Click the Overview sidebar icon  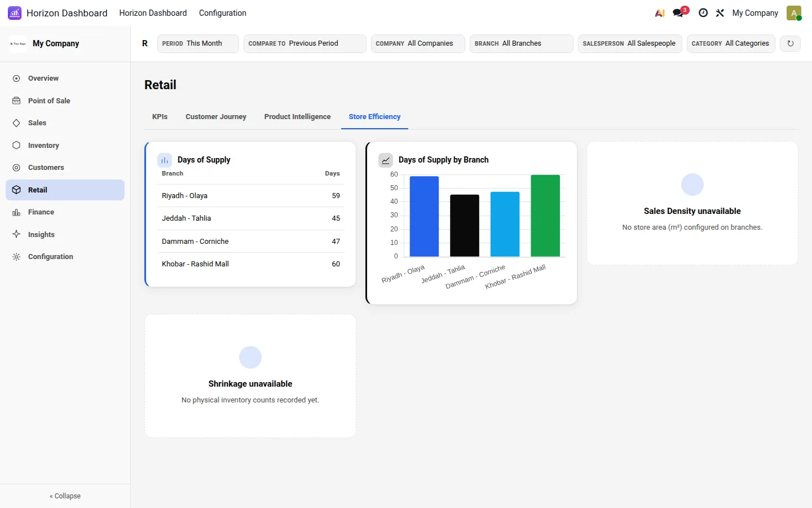16,78
